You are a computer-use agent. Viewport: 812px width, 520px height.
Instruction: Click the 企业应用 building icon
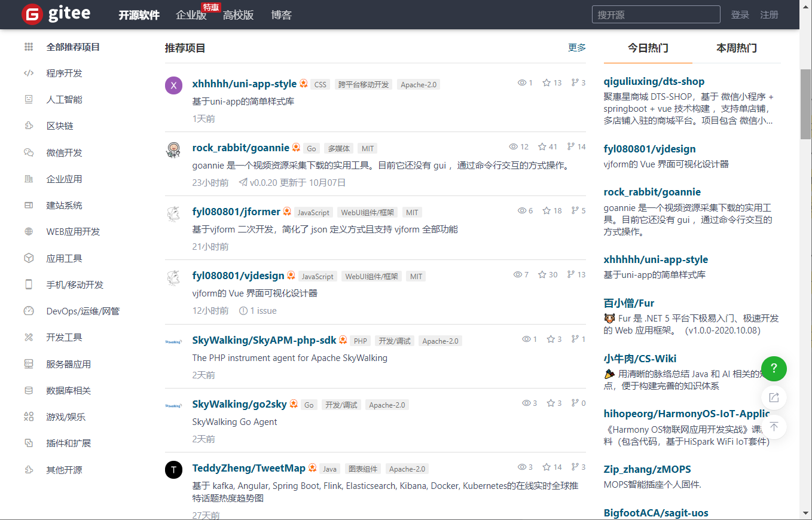coord(29,179)
